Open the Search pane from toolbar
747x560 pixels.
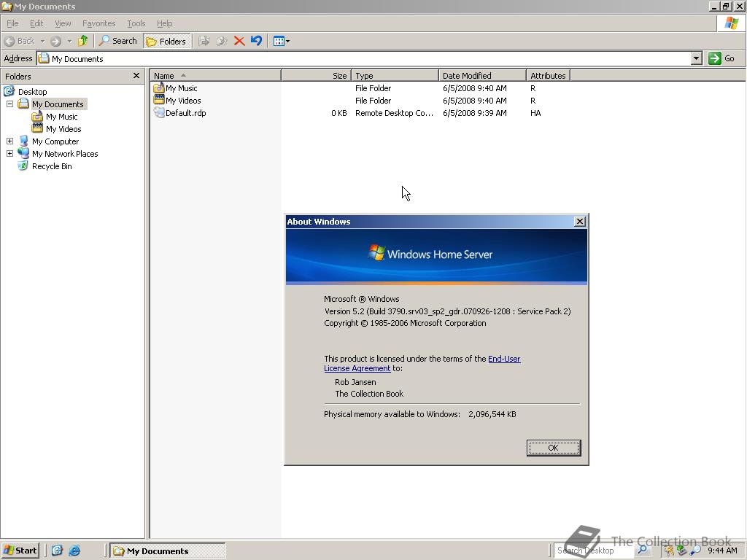pos(117,41)
